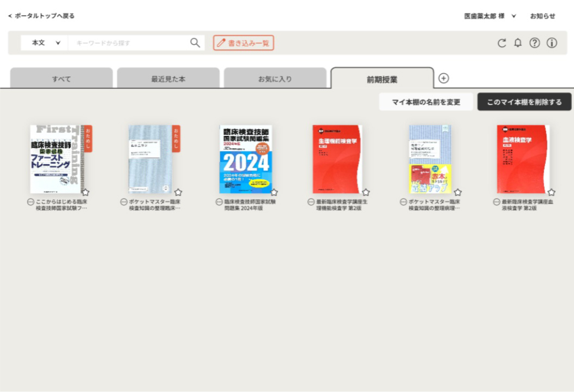Switch to the すべて tab
This screenshot has height=392, width=574.
[61, 79]
